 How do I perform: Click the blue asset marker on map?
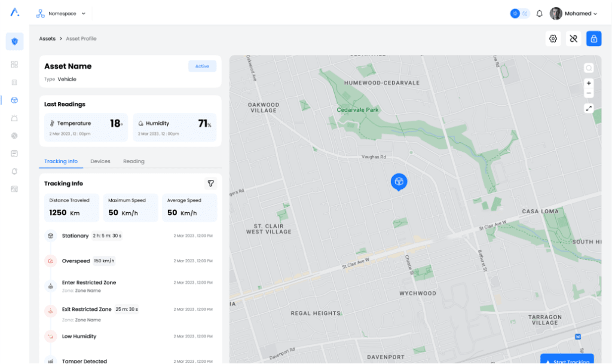399,182
